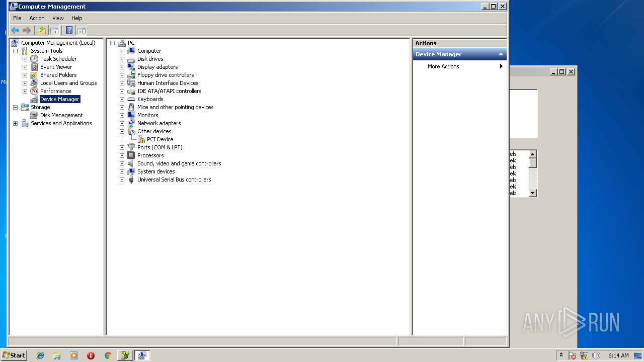This screenshot has height=362, width=644.
Task: Open Opera browser from the taskbar
Action: click(91, 355)
